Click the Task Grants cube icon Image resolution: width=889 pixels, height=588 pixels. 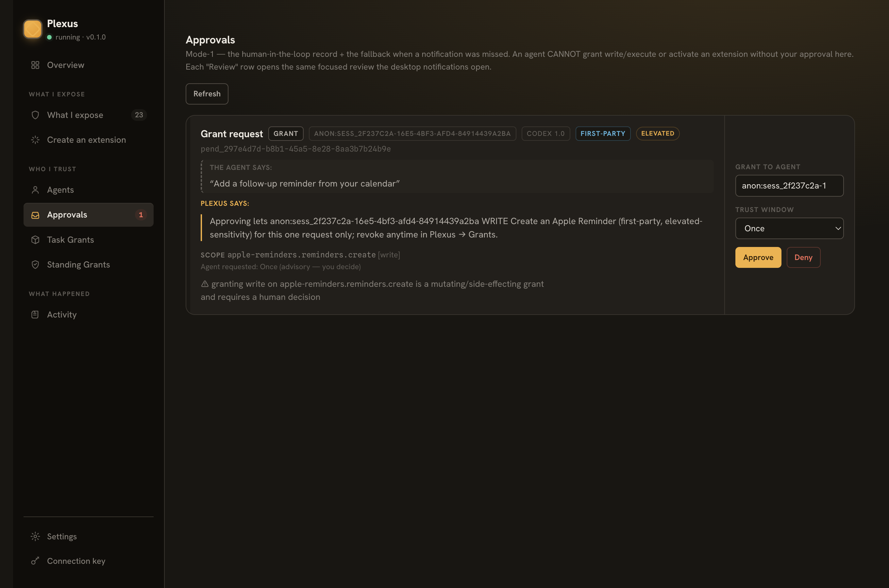[x=35, y=240]
